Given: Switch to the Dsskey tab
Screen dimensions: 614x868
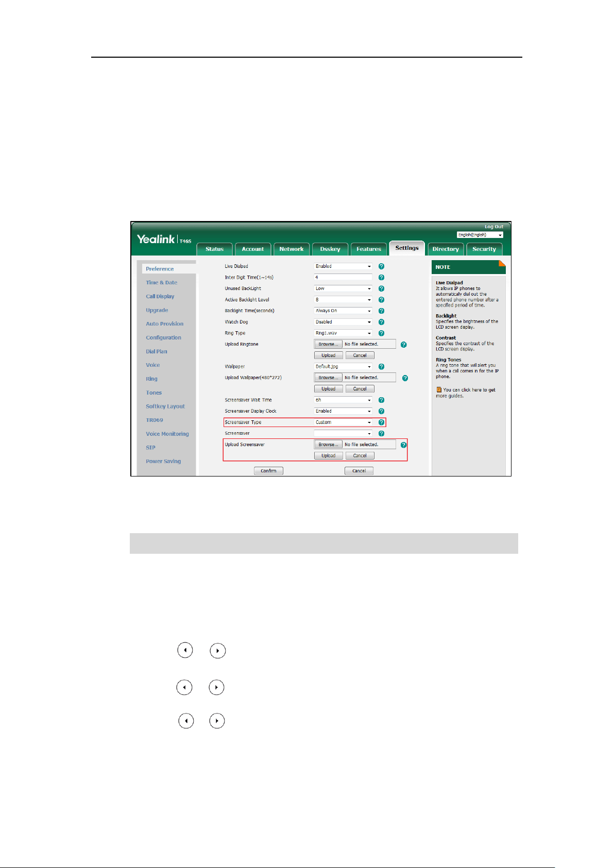Looking at the screenshot, I should (x=330, y=249).
